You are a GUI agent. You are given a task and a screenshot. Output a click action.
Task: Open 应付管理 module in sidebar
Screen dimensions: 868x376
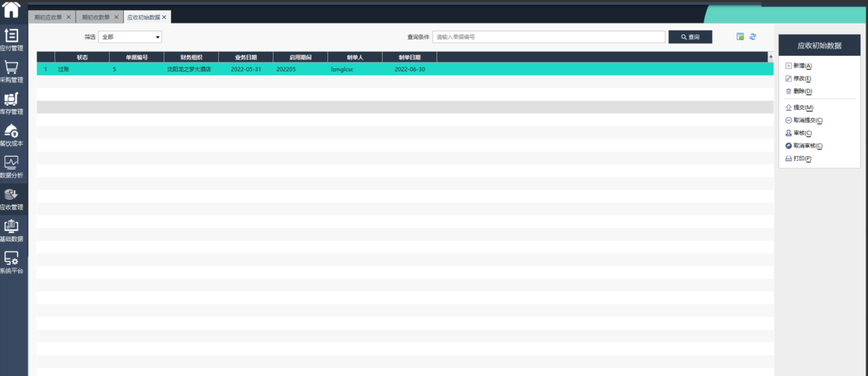[x=12, y=40]
